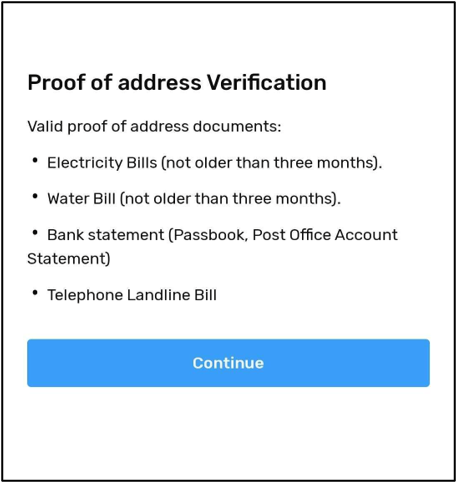
Task: Click the bullet dot beside Telephone Landline Bill
Action: (x=35, y=293)
